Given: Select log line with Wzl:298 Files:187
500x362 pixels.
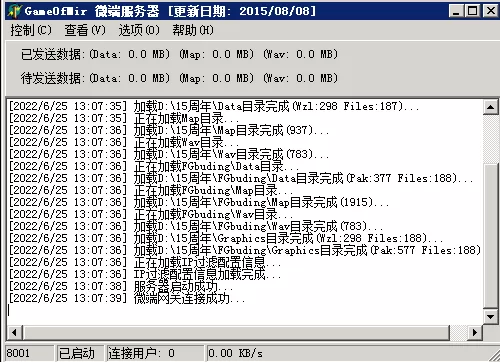Looking at the screenshot, I should [214, 106].
